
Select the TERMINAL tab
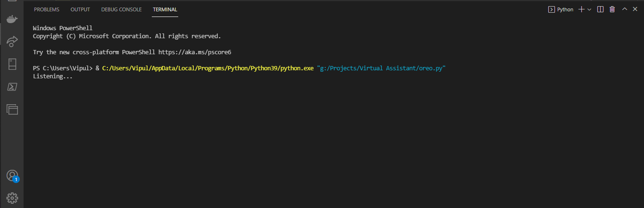click(x=165, y=9)
